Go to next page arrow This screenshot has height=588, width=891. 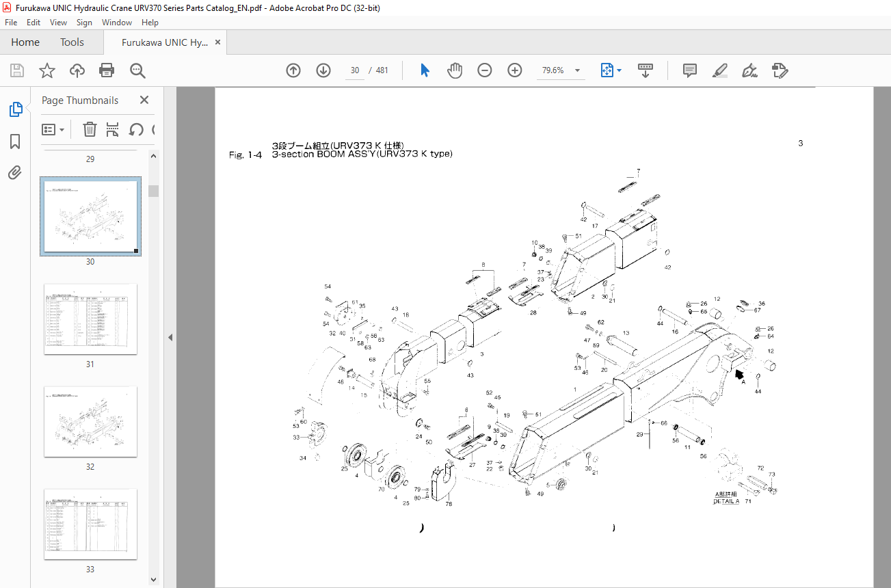(323, 70)
